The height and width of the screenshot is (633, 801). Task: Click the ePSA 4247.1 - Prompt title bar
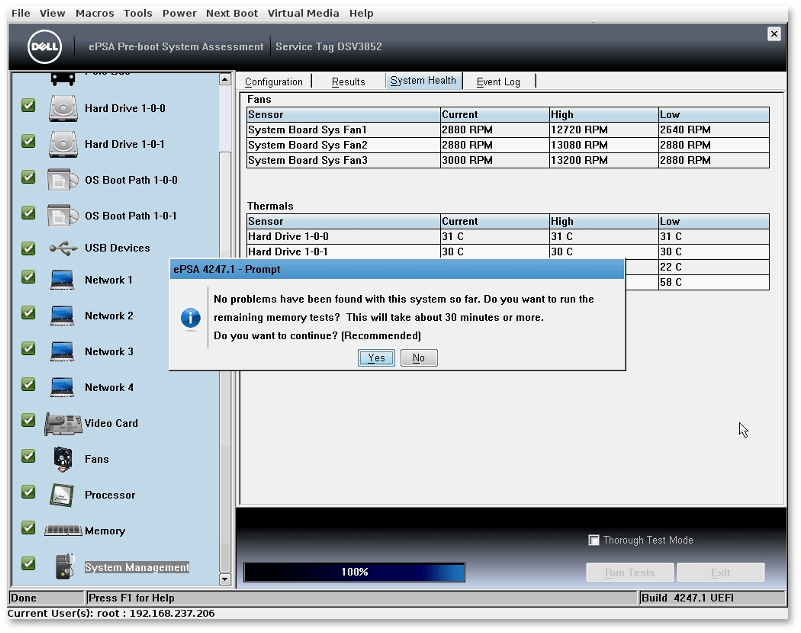[x=397, y=269]
